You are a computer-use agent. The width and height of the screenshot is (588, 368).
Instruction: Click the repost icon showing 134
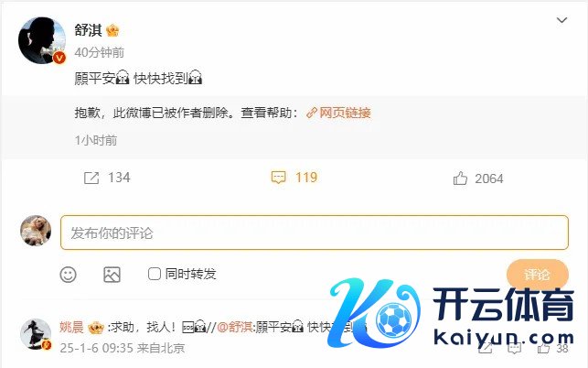(x=91, y=178)
